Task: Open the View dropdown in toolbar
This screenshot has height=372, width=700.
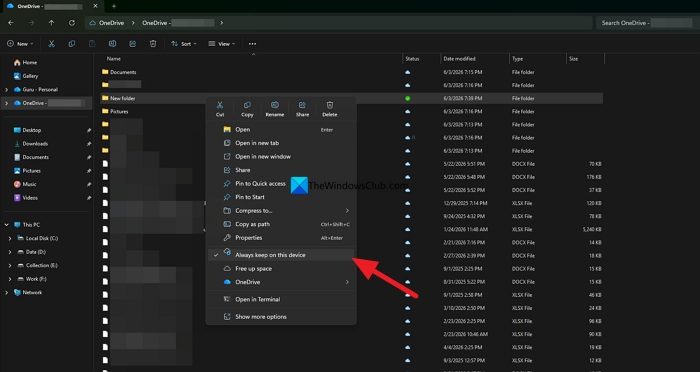Action: pos(221,44)
